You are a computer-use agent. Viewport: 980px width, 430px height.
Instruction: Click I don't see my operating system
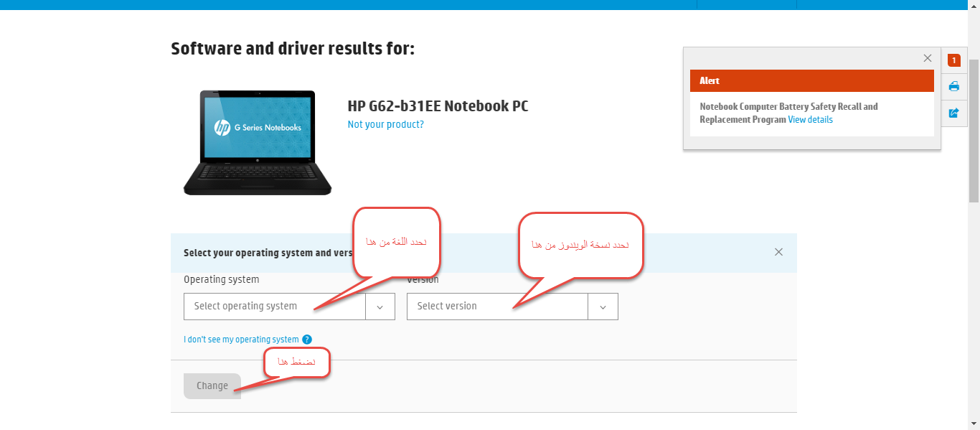(241, 340)
